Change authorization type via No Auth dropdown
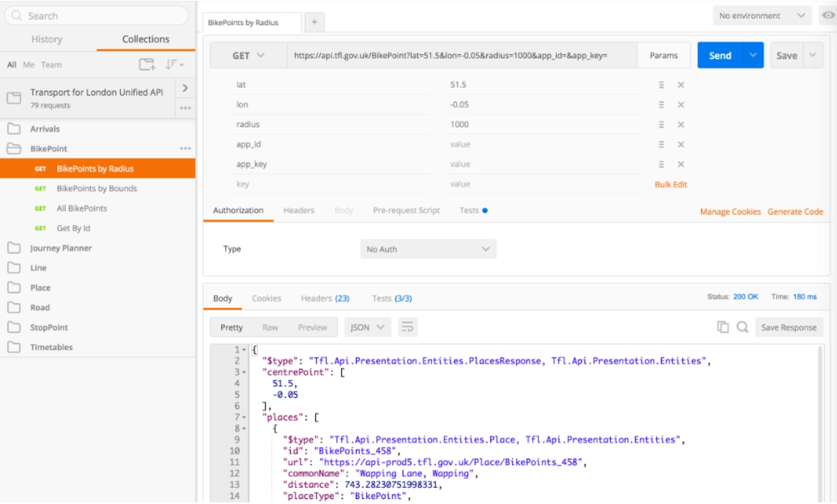837x504 pixels. (x=428, y=248)
